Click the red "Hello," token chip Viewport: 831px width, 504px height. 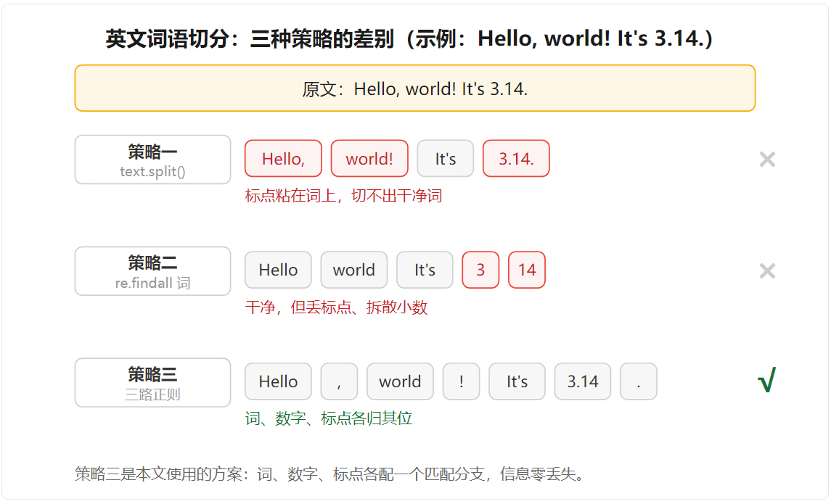tap(284, 158)
